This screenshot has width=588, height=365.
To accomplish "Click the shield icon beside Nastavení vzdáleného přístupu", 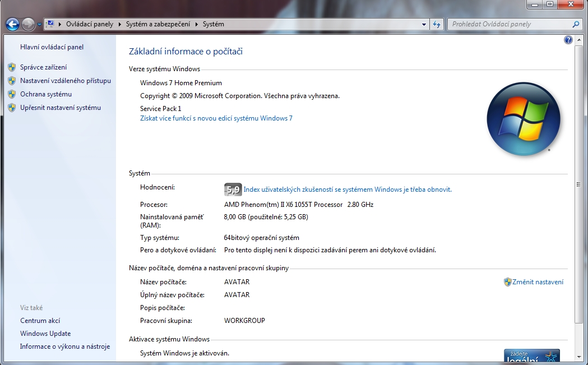I will pos(12,81).
